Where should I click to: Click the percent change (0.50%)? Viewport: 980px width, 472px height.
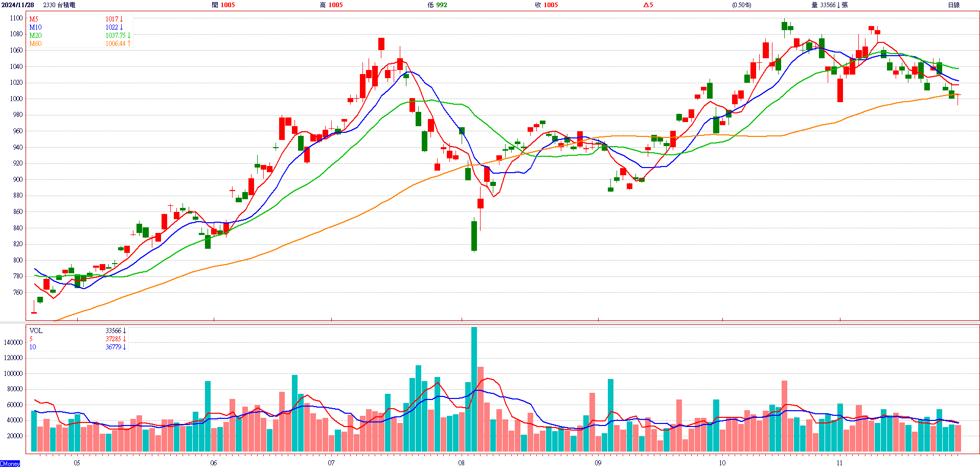coord(742,5)
